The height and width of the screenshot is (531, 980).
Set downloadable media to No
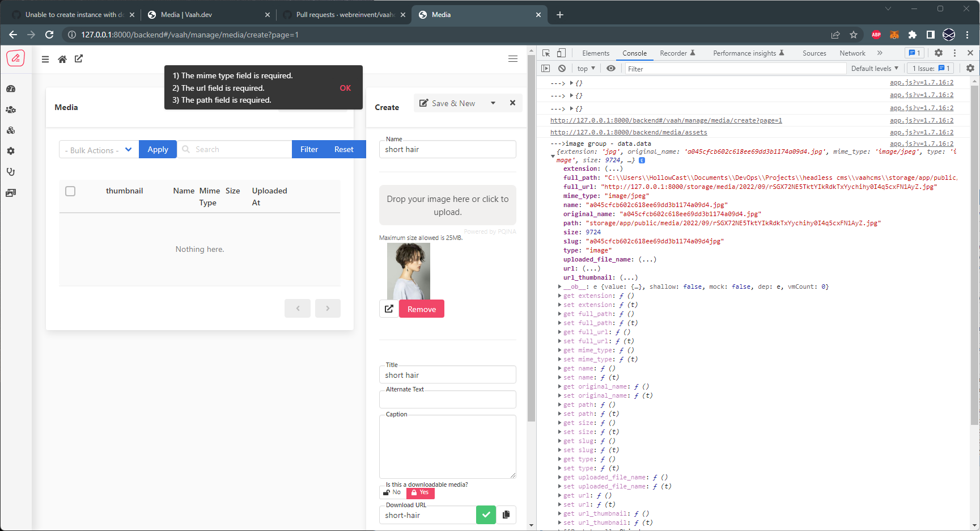393,492
